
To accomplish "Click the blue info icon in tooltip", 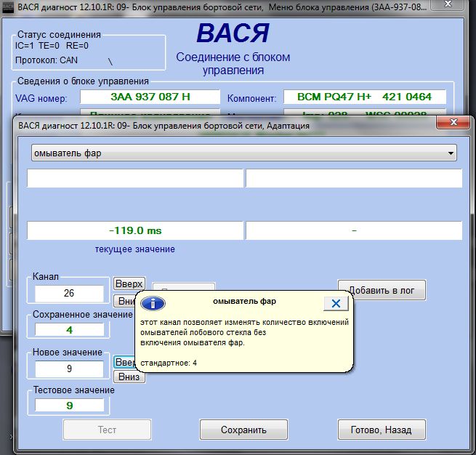I will [x=153, y=303].
